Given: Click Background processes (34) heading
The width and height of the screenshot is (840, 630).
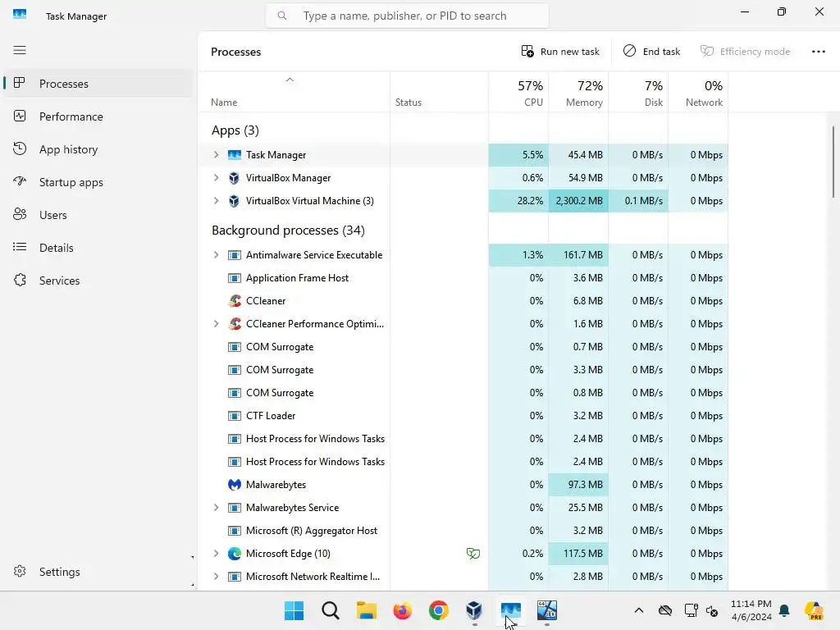Looking at the screenshot, I should click(288, 231).
